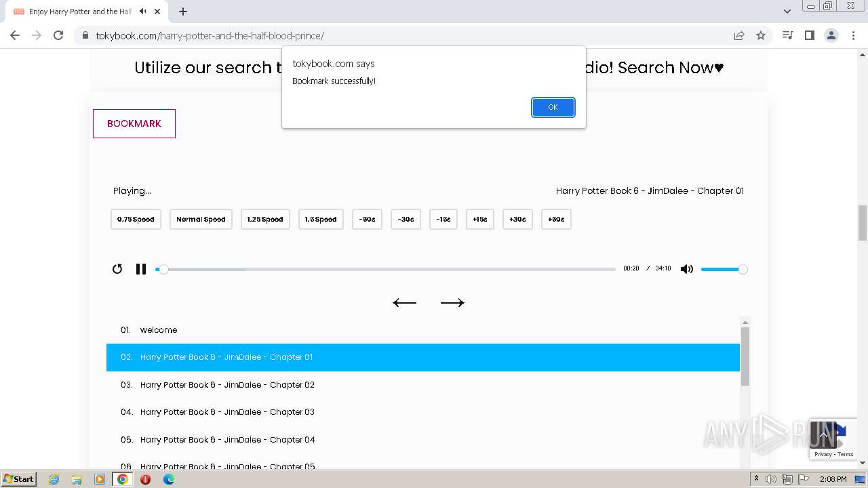This screenshot has width=868, height=488.
Task: Click the browser forward arrow
Action: click(37, 35)
